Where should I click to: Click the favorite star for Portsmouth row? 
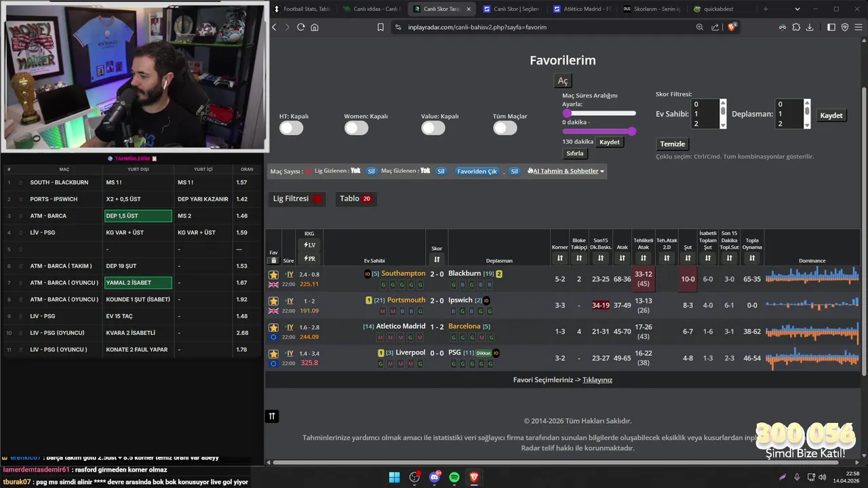[273, 301]
